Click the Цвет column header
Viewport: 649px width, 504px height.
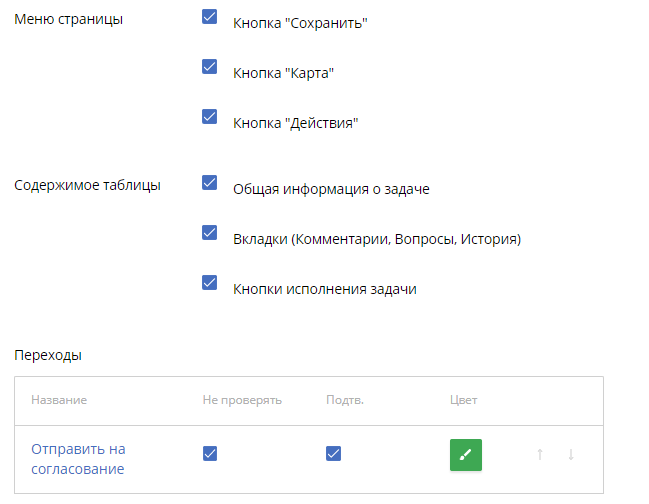(x=463, y=400)
